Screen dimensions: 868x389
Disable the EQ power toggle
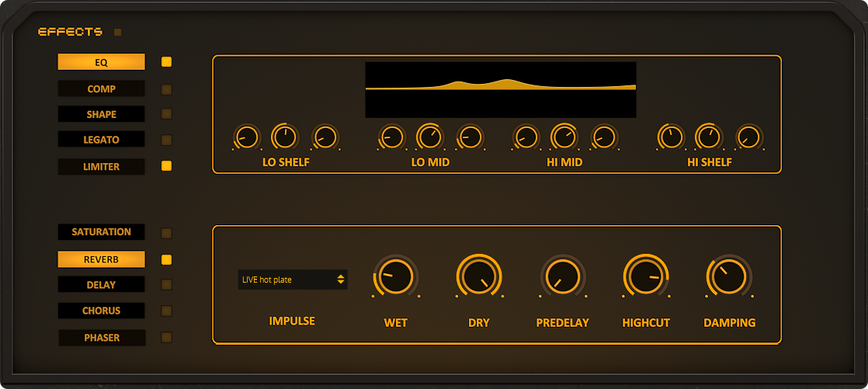point(167,62)
